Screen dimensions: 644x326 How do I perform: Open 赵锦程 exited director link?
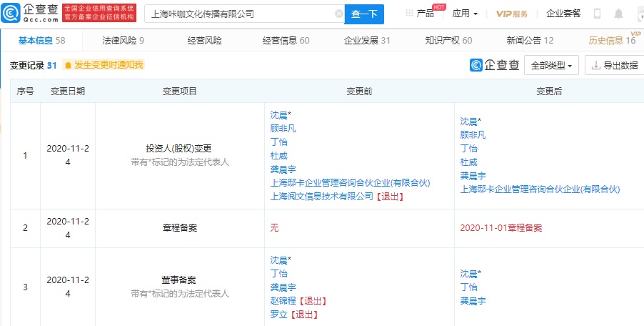pyautogui.click(x=283, y=301)
